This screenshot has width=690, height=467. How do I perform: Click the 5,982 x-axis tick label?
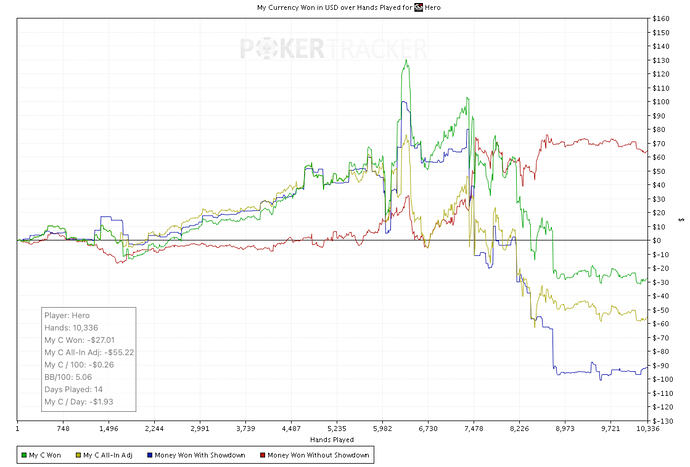382,429
